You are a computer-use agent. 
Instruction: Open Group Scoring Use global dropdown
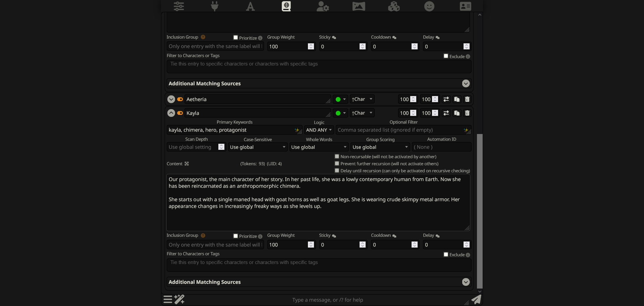tap(380, 147)
